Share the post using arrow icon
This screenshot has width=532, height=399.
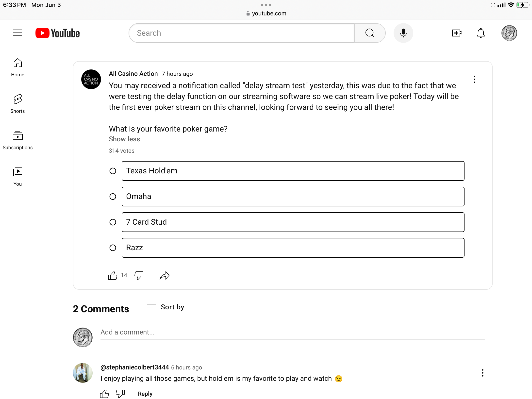[165, 276]
